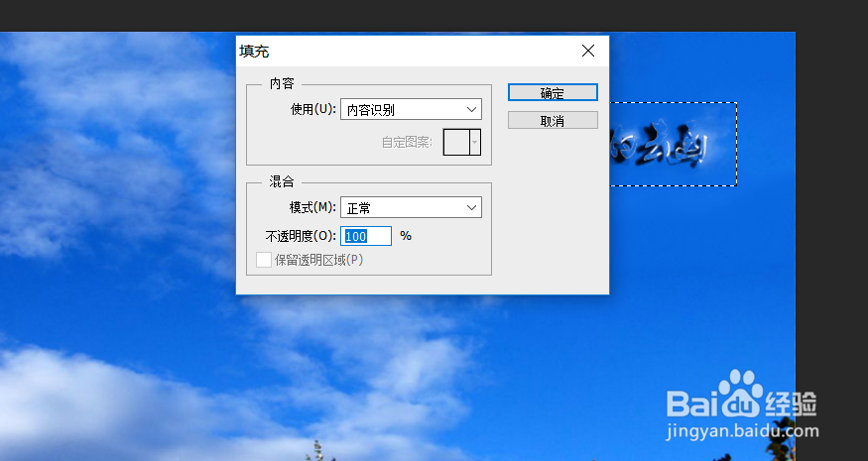The width and height of the screenshot is (868, 461).
Task: Click the 填充 dialog title text
Action: pos(254,52)
